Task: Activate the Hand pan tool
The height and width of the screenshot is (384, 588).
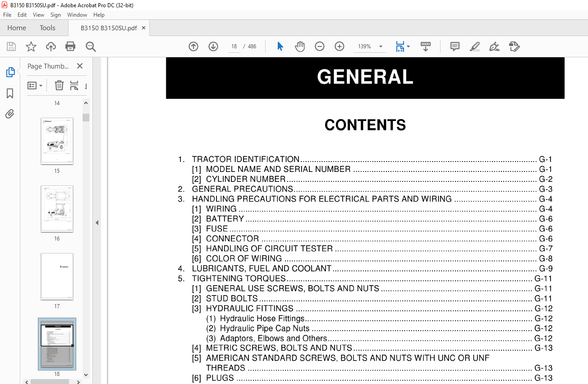Action: pos(300,46)
